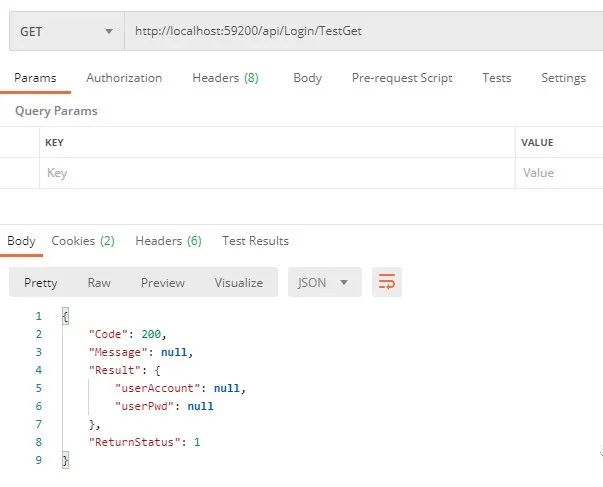View response Headers (6) tab

(x=168, y=241)
